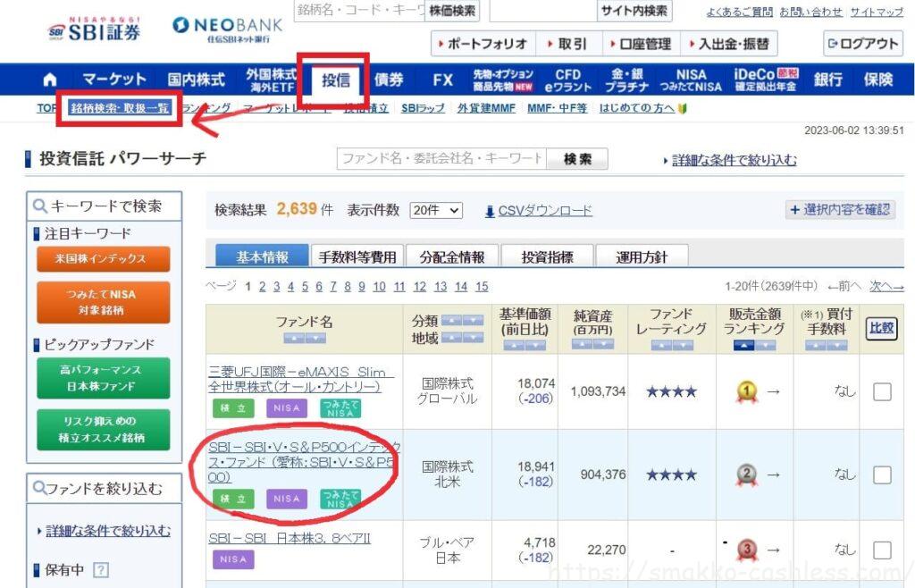This screenshot has height=588, width=915.
Task: Switch to the 手数料等費用 tab
Action: pos(357,256)
